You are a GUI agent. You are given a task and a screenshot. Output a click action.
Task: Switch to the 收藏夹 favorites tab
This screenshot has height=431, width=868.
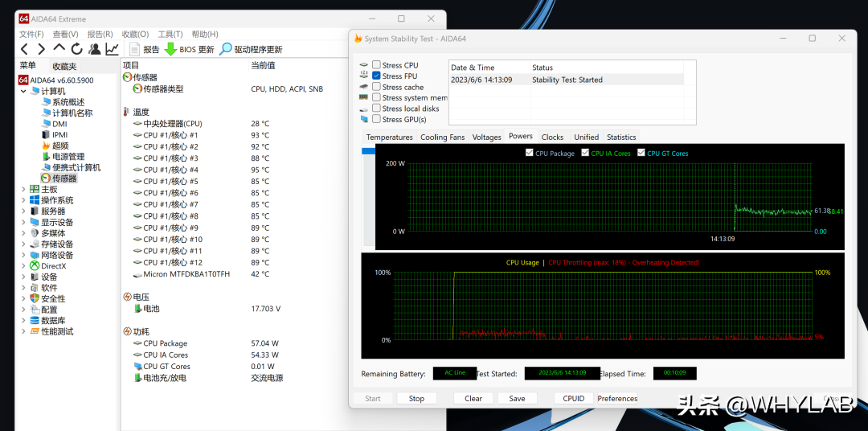(x=65, y=67)
